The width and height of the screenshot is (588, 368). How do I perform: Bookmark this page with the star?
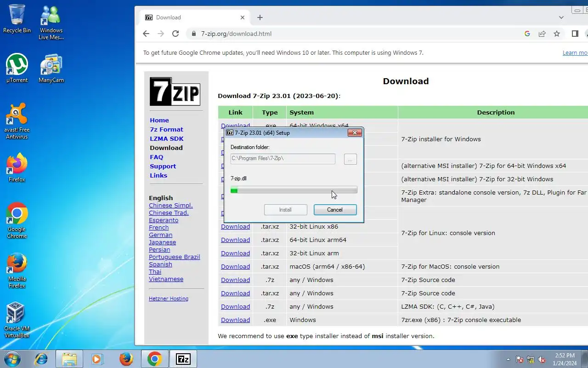click(x=557, y=34)
